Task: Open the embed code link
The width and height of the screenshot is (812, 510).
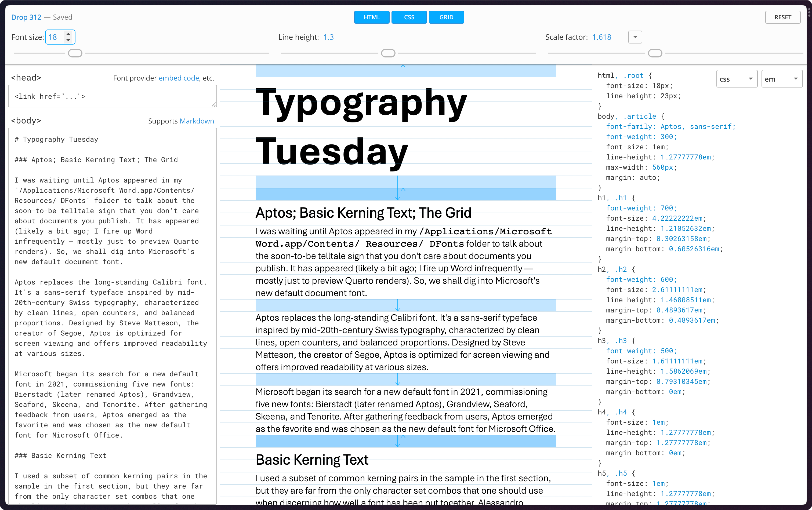Action: [179, 78]
